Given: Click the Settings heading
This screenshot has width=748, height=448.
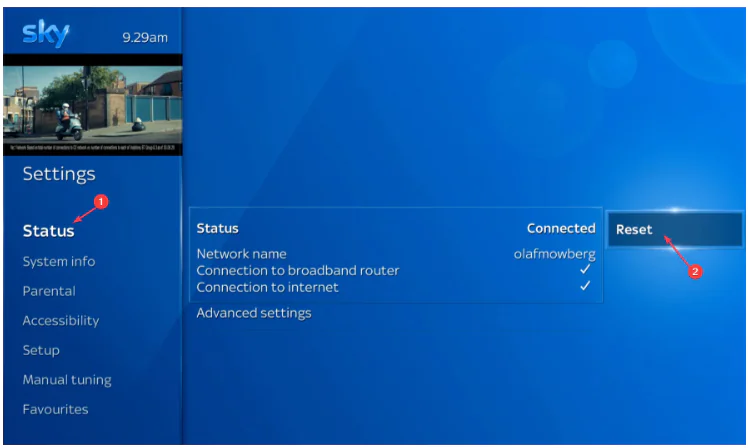Looking at the screenshot, I should (x=59, y=174).
